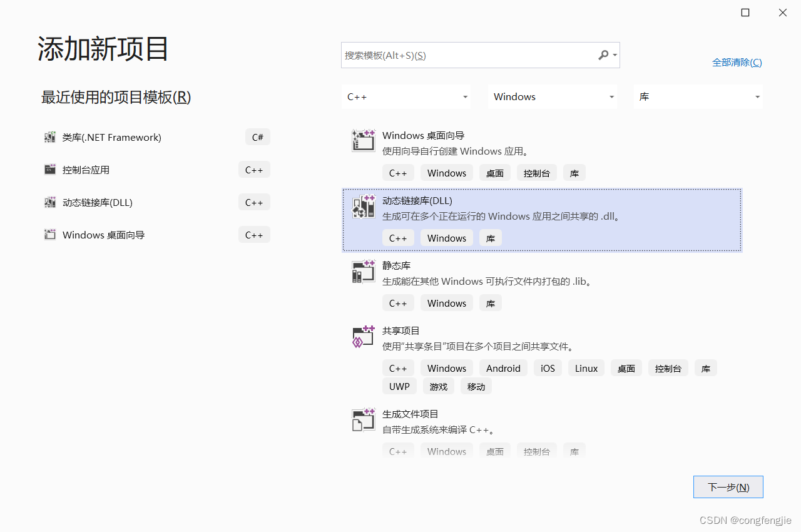The image size is (801, 532).
Task: Click the 动态链接库(DLL) template icon
Action: click(x=363, y=206)
